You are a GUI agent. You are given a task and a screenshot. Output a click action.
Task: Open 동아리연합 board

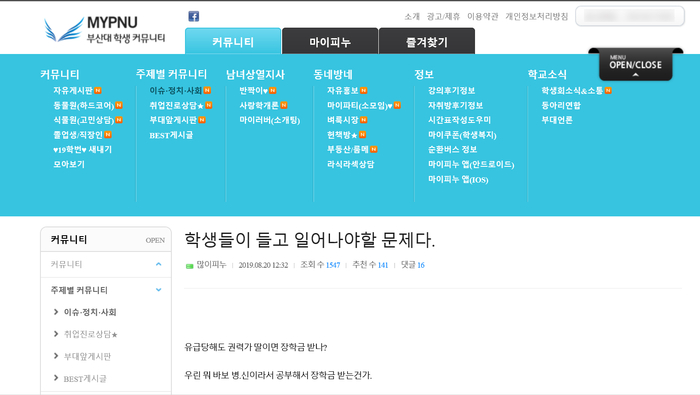click(561, 106)
